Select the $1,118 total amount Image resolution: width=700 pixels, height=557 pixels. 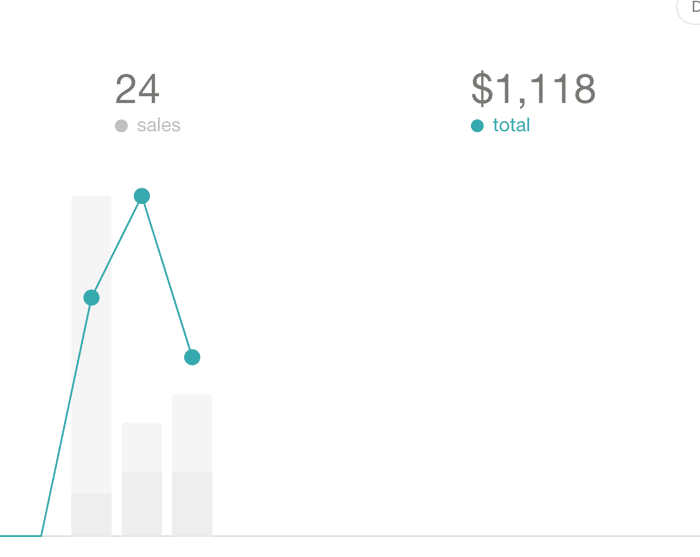[533, 89]
